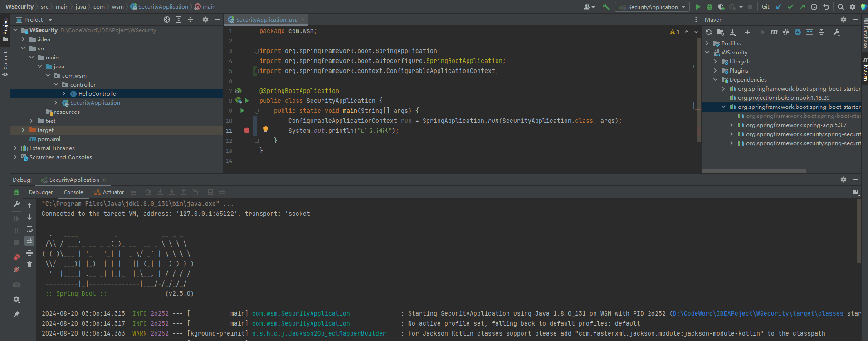
Task: Expand the target folder
Action: click(x=23, y=130)
